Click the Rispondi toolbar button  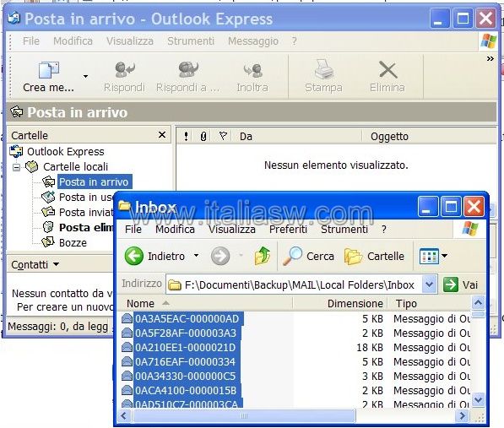click(124, 77)
